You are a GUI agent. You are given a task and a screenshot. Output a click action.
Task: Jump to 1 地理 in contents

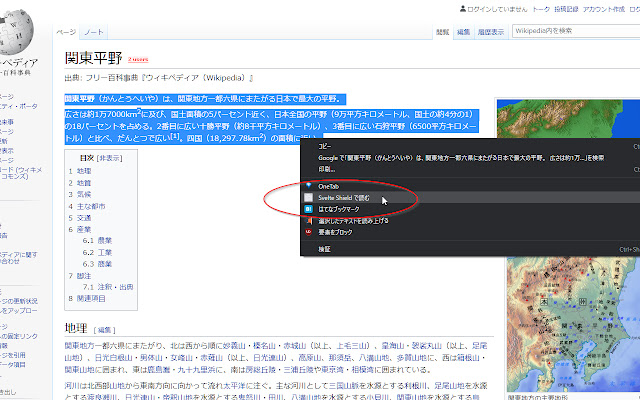click(80, 171)
